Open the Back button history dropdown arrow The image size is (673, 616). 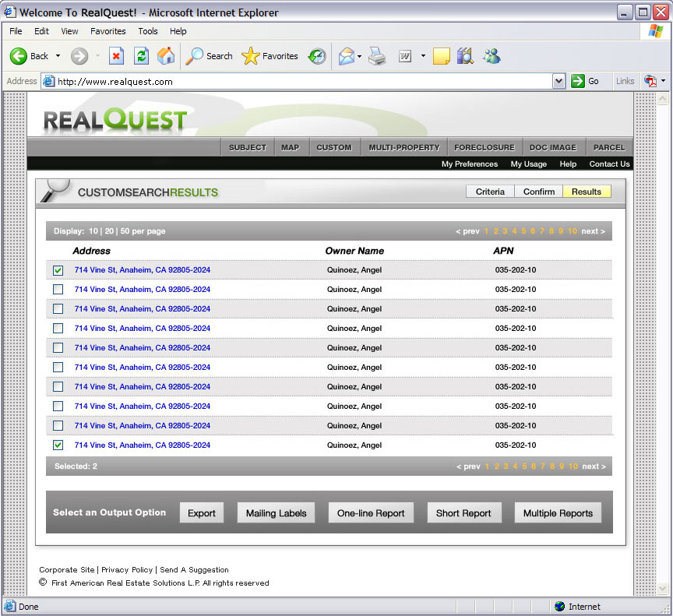click(58, 56)
